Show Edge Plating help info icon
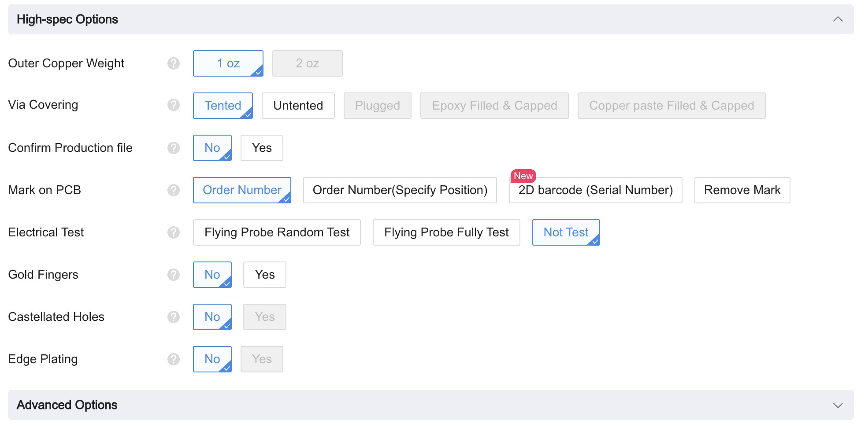The height and width of the screenshot is (427, 868). point(174,359)
